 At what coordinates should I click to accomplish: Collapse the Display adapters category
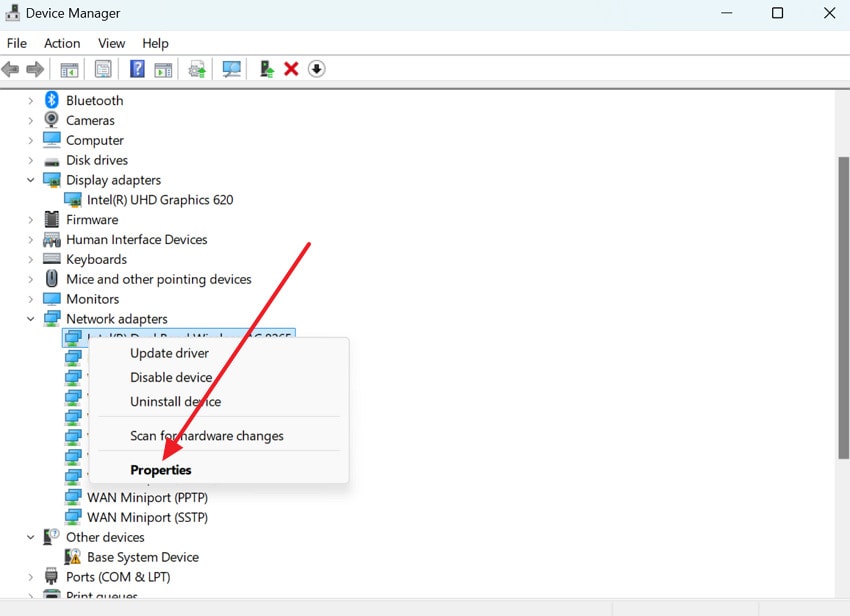pos(31,180)
